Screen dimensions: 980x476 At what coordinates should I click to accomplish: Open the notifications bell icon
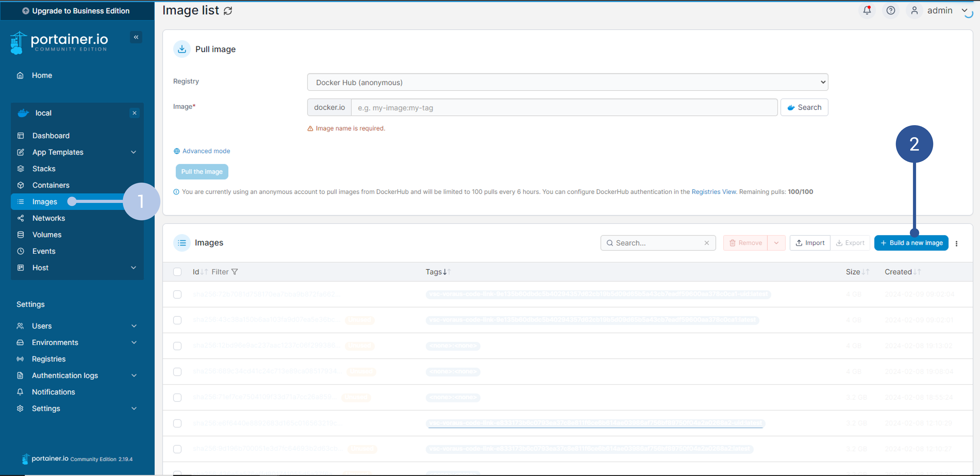(867, 10)
